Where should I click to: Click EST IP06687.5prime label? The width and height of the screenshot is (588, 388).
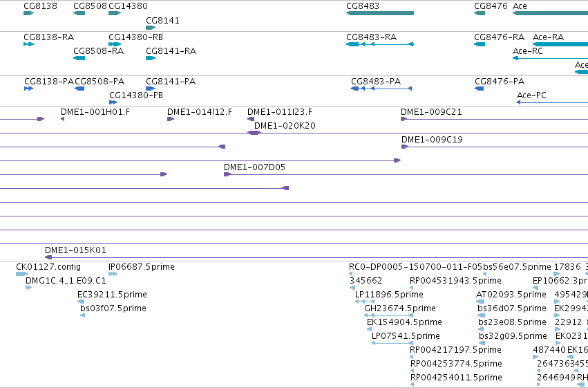[142, 267]
